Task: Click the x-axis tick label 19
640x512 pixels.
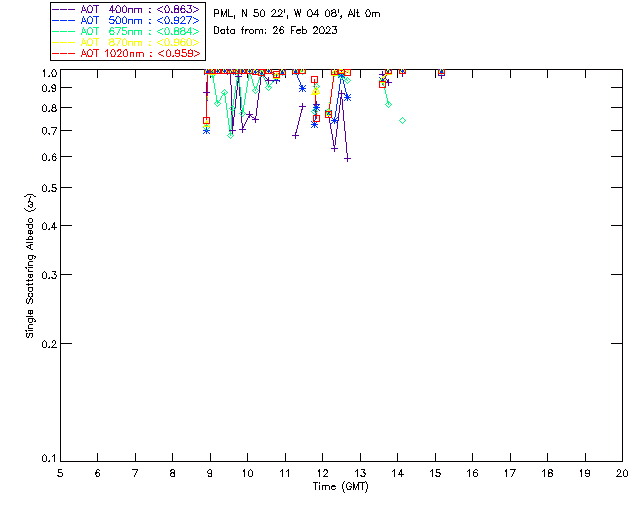Action: 585,473
